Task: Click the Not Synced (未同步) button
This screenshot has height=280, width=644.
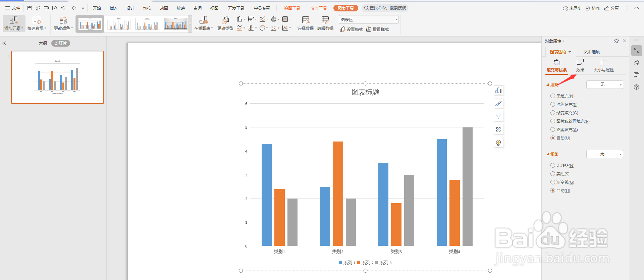Action: [x=572, y=8]
